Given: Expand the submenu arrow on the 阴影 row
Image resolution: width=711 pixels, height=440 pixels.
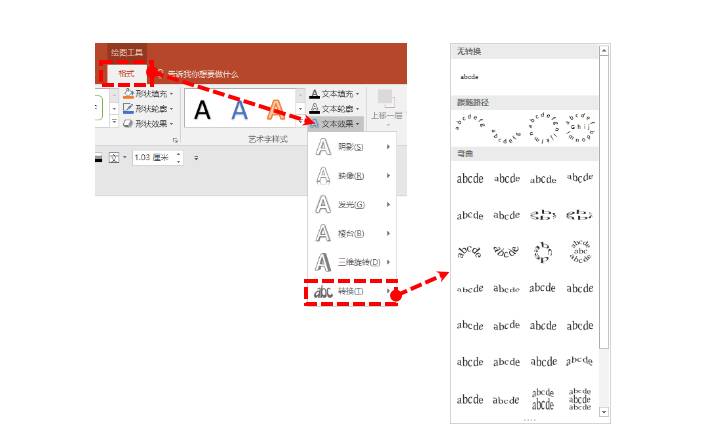Looking at the screenshot, I should point(389,147).
